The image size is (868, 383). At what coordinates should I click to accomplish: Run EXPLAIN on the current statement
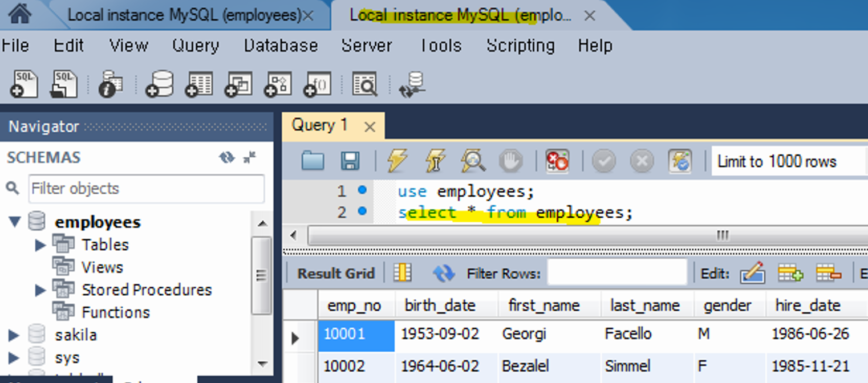point(473,161)
